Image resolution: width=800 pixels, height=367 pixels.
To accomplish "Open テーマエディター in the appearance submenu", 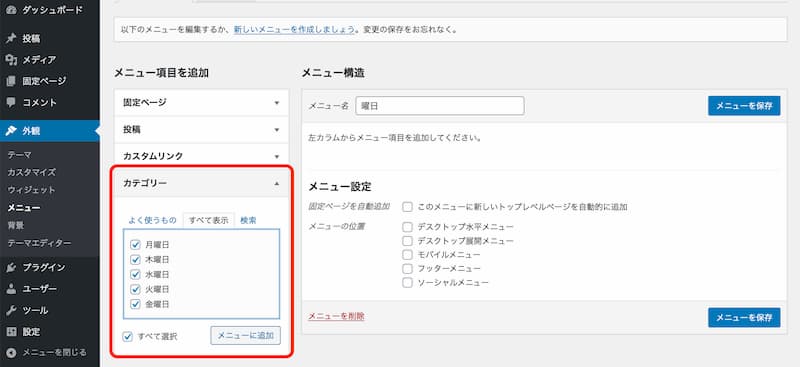I will tap(39, 243).
